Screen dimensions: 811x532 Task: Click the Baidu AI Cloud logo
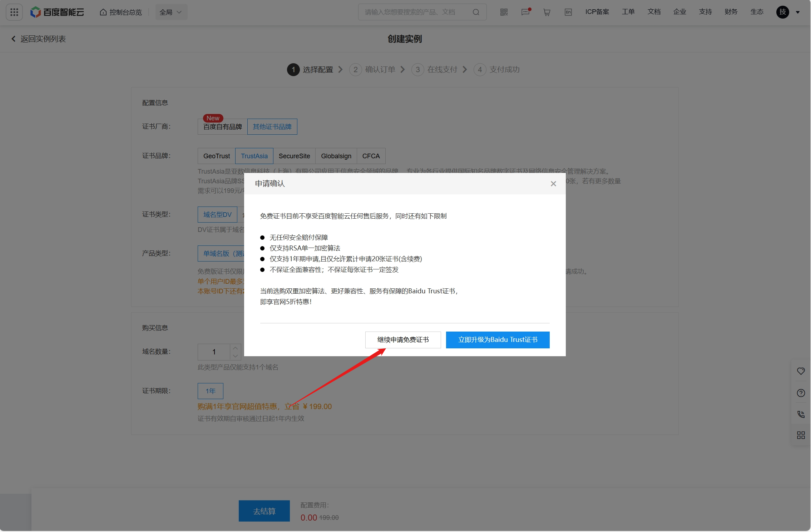57,12
